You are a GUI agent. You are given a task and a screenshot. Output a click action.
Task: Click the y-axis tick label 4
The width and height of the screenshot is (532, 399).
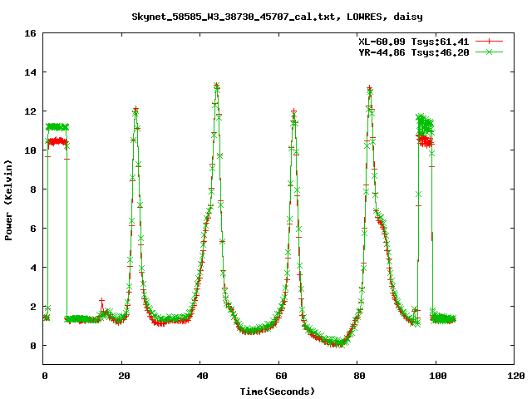pyautogui.click(x=33, y=268)
